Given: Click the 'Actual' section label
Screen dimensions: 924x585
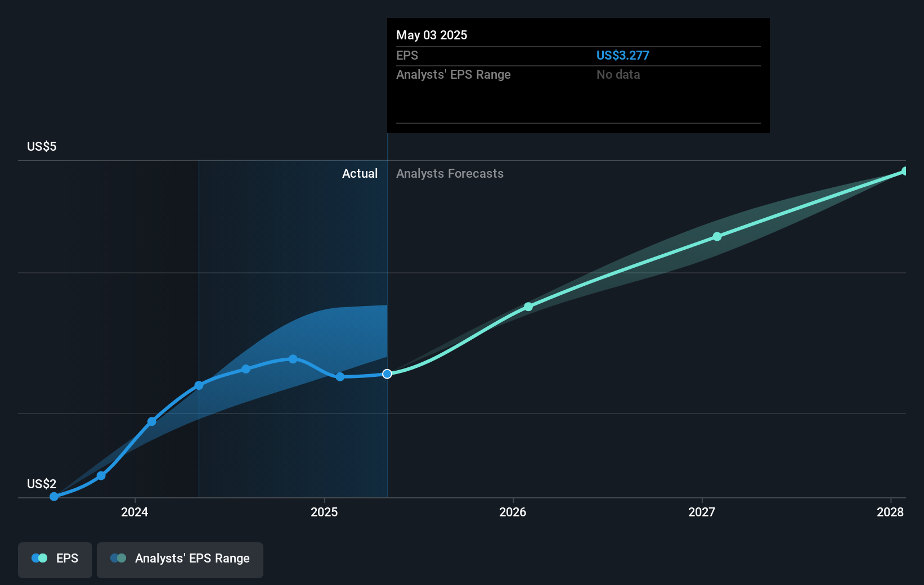Looking at the screenshot, I should (360, 174).
